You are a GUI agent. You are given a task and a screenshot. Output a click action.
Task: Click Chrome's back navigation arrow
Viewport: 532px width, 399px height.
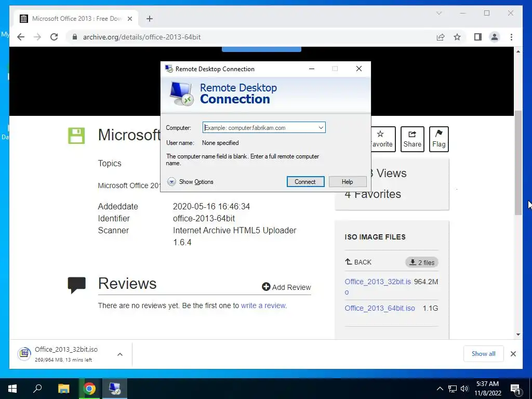pyautogui.click(x=21, y=37)
